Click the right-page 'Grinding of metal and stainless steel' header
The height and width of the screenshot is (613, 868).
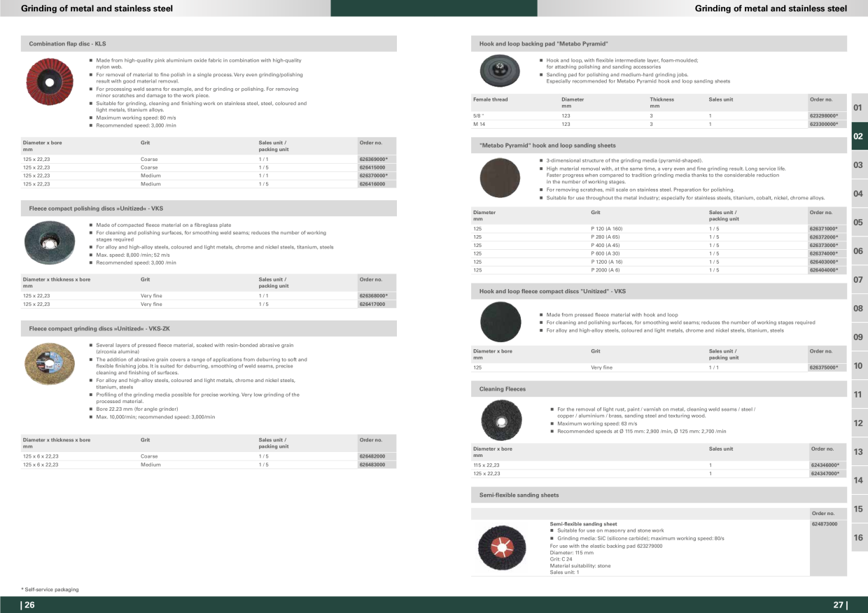pos(771,8)
